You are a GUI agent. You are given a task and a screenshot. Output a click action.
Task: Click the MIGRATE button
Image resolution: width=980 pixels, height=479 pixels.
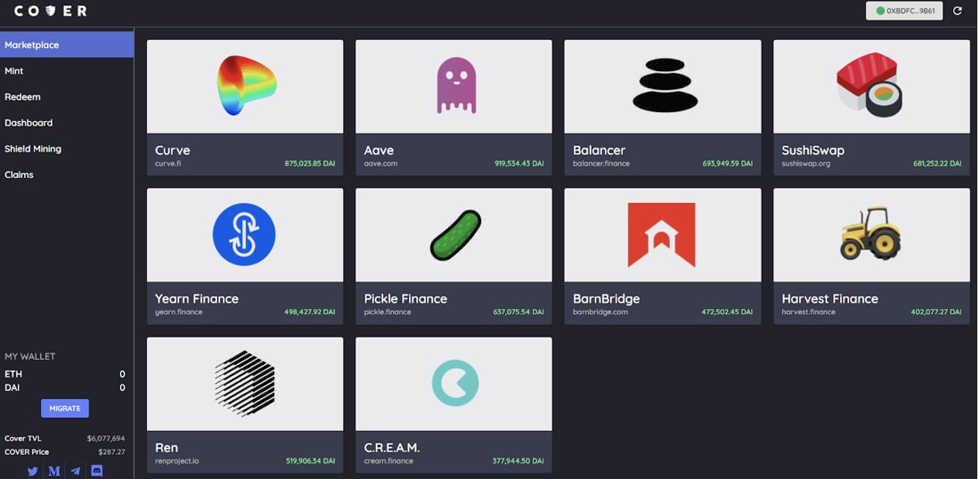65,409
